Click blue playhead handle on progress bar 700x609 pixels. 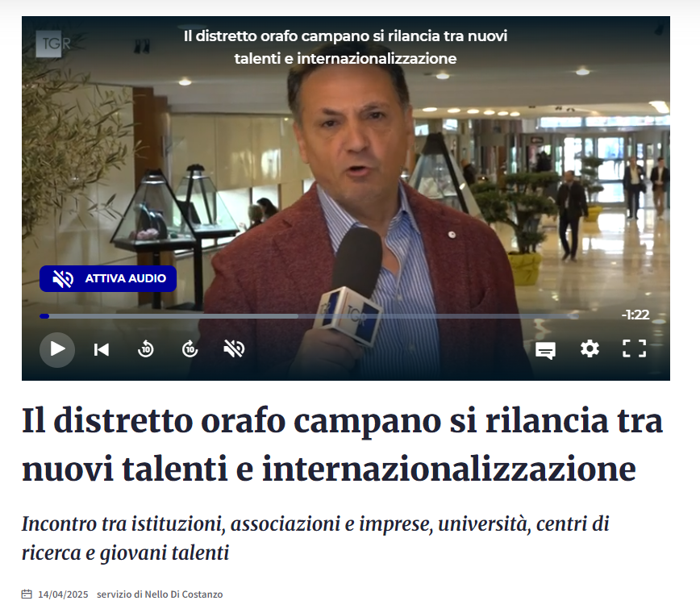click(44, 316)
